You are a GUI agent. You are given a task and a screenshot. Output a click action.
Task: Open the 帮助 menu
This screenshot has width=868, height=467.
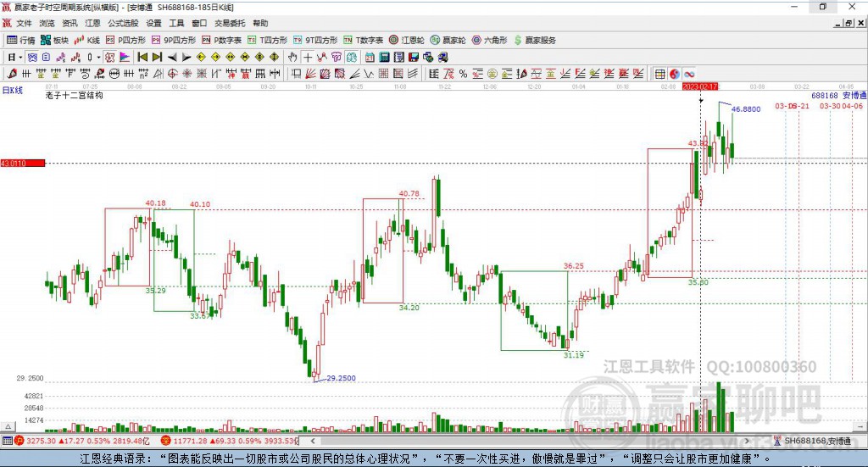(260, 23)
